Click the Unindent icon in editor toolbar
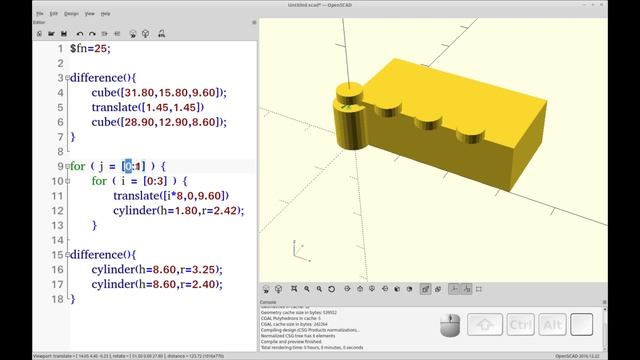Screen dimensions: 640x360 [104, 34]
